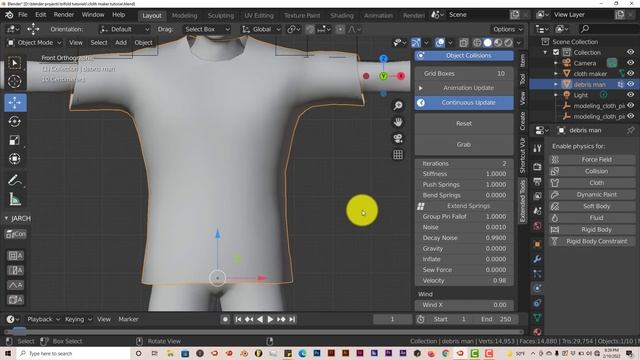This screenshot has height=360, width=640.
Task: Activate the Rotate tool
Action: click(x=15, y=121)
